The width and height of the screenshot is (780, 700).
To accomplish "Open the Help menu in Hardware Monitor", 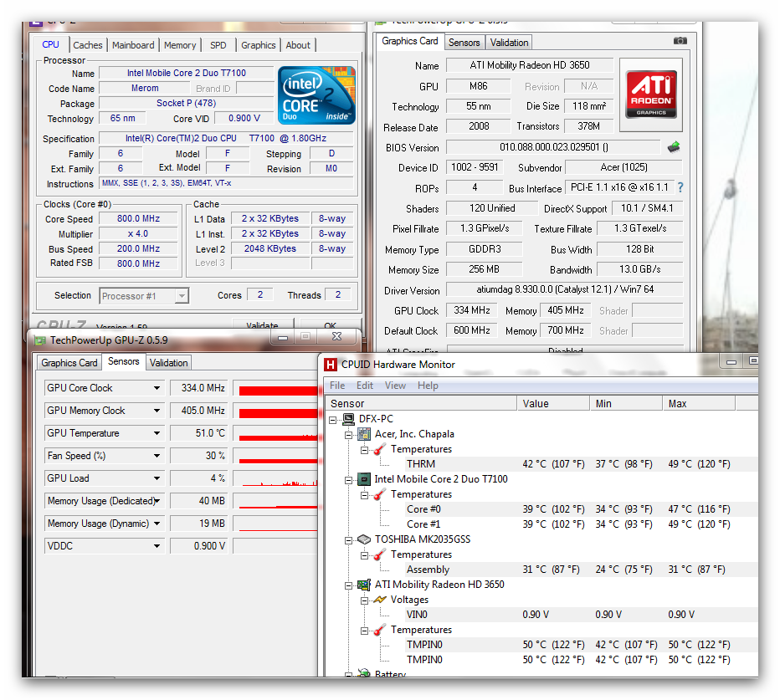I will [x=428, y=386].
